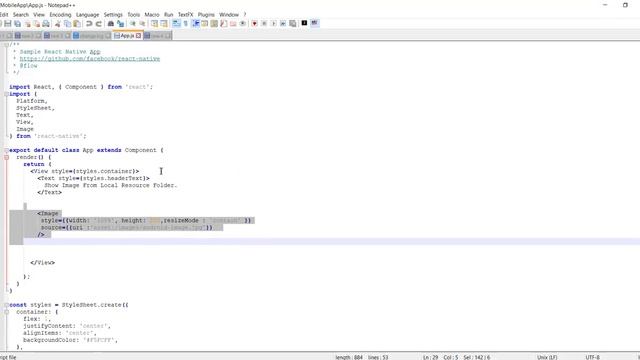This screenshot has width=640, height=360.
Task: Click the Stop recording macro icon
Action: click(264, 24)
